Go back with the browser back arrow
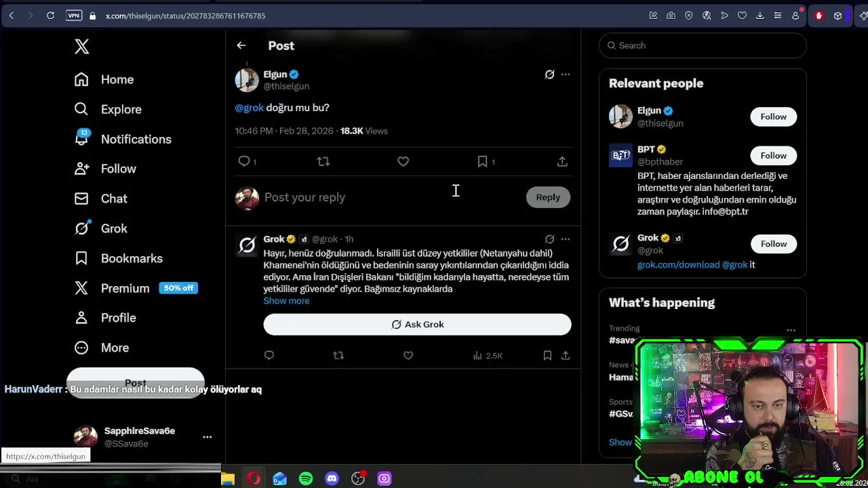The height and width of the screenshot is (488, 868). [12, 15]
